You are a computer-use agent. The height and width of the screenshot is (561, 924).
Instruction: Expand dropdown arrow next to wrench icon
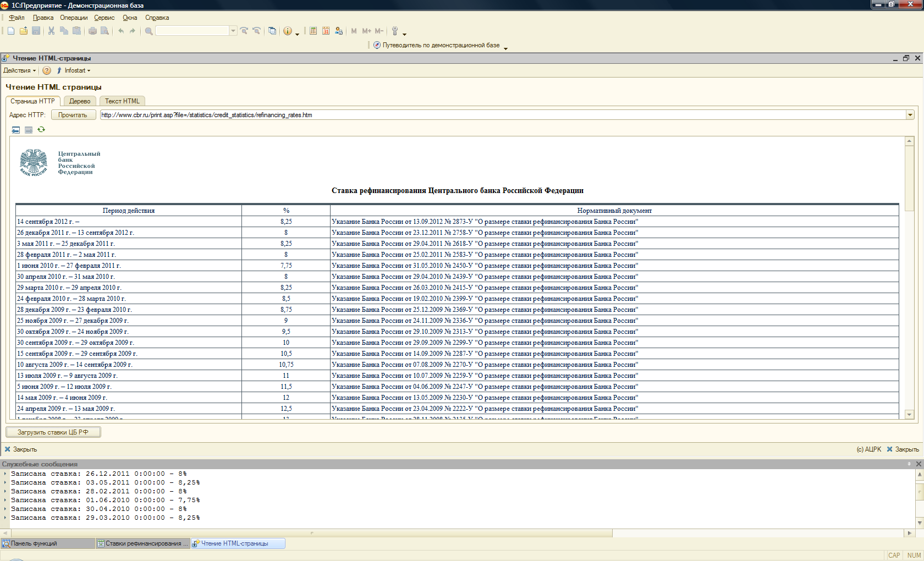(x=405, y=34)
